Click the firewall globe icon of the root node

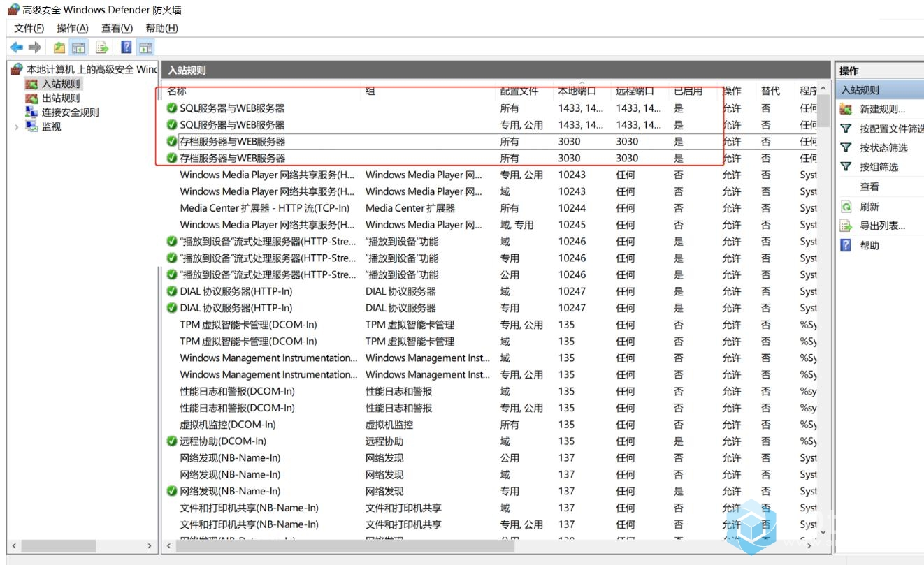[17, 69]
